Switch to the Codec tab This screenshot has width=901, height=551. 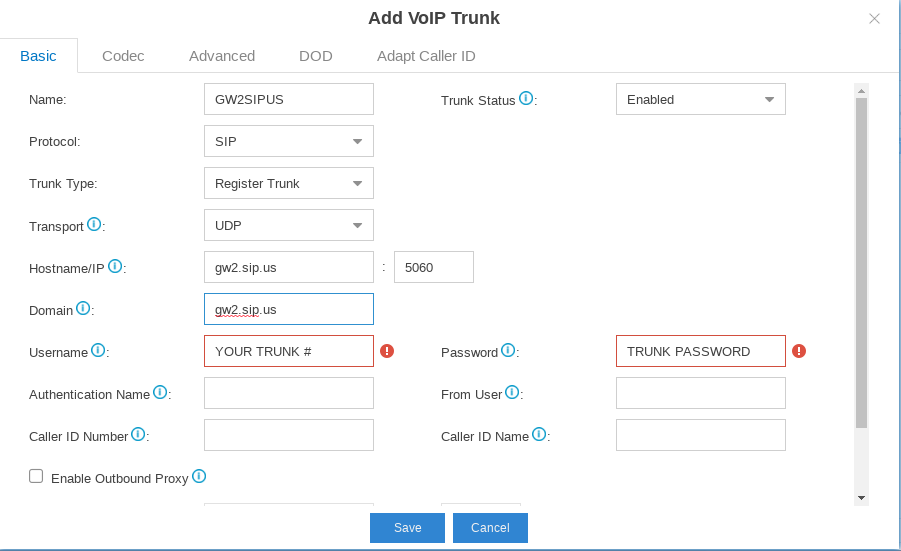[x=123, y=56]
